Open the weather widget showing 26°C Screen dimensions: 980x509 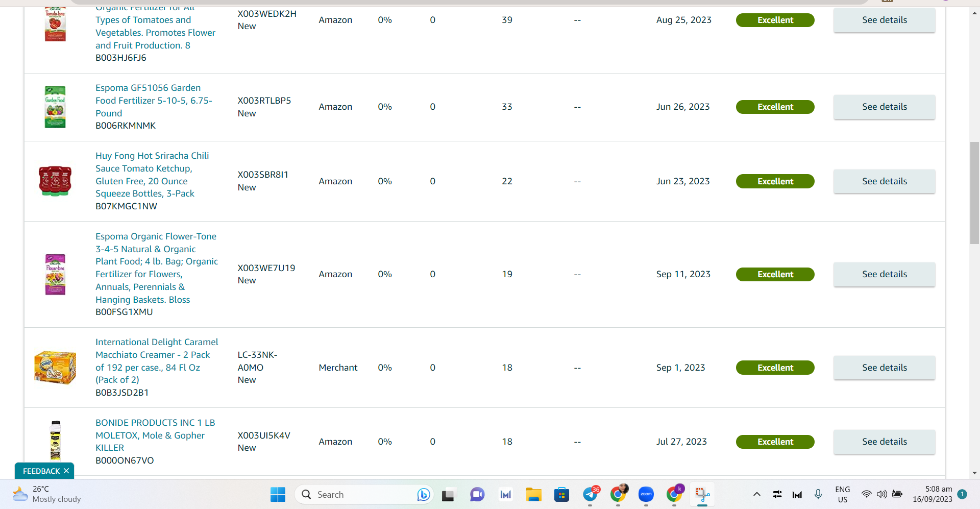[46, 494]
